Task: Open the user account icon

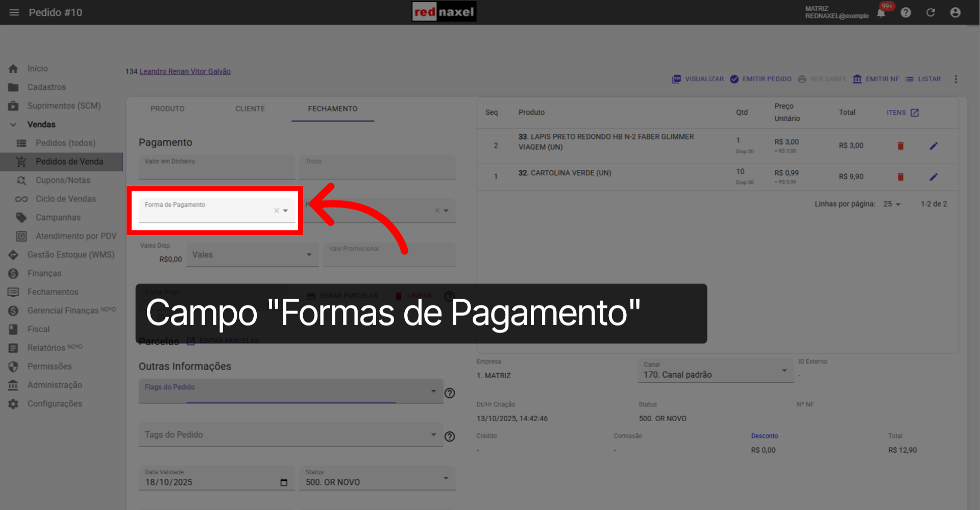Action: (x=955, y=12)
